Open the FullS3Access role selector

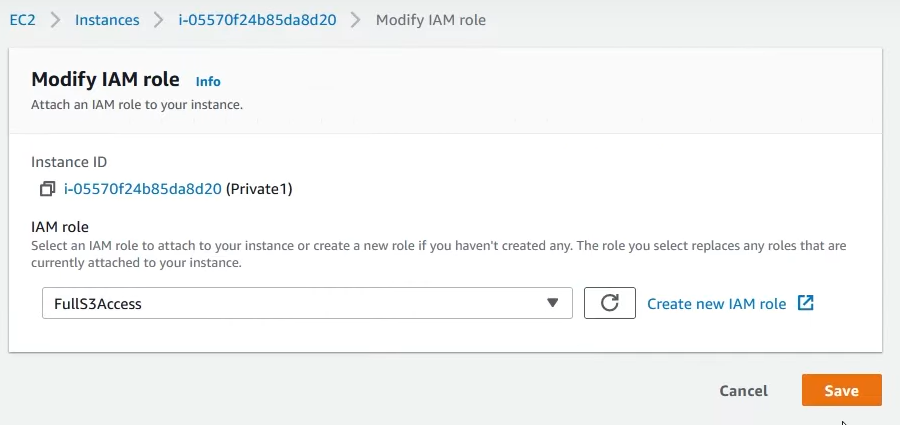pos(307,303)
